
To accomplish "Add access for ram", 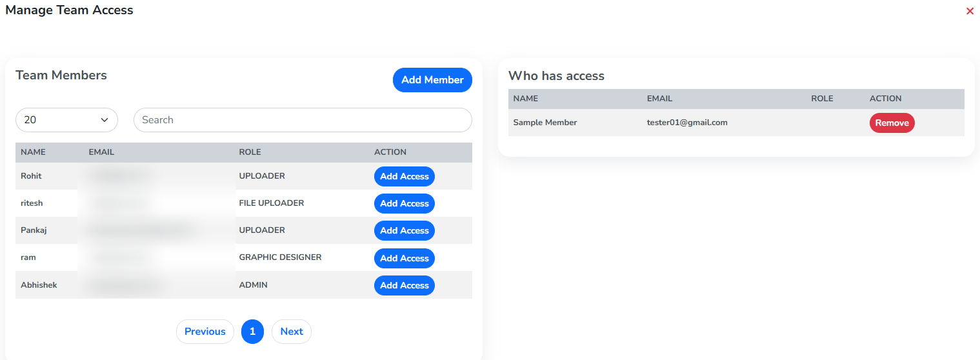I will (x=405, y=258).
